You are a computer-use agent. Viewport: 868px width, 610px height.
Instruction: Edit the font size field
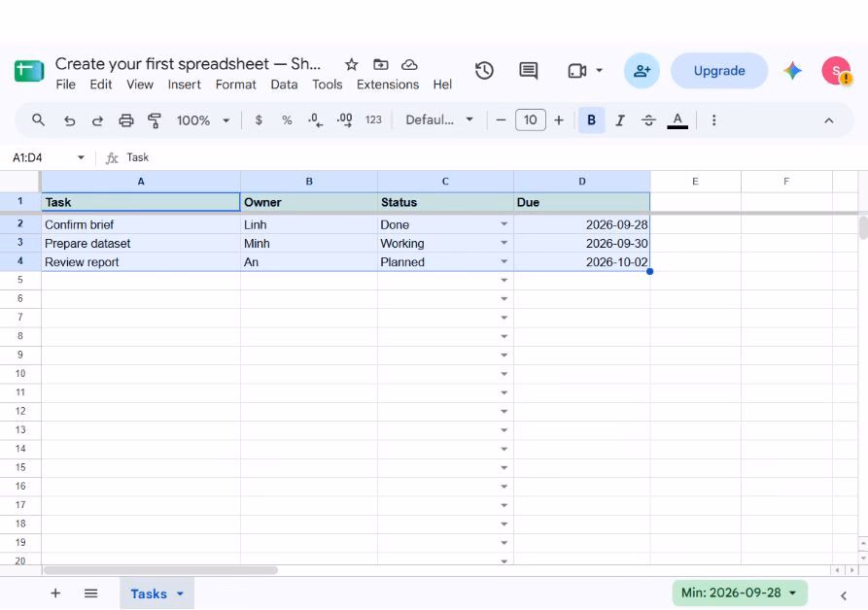(531, 120)
